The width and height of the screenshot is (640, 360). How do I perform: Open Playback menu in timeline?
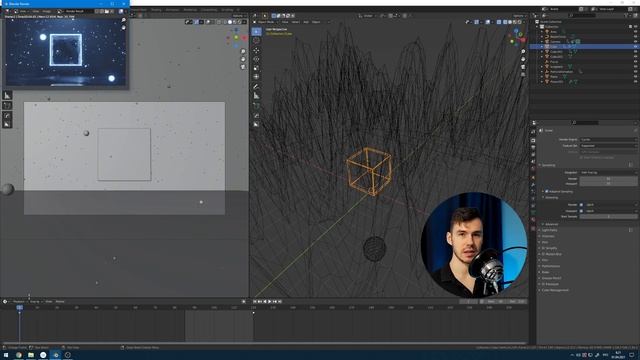[x=19, y=302]
